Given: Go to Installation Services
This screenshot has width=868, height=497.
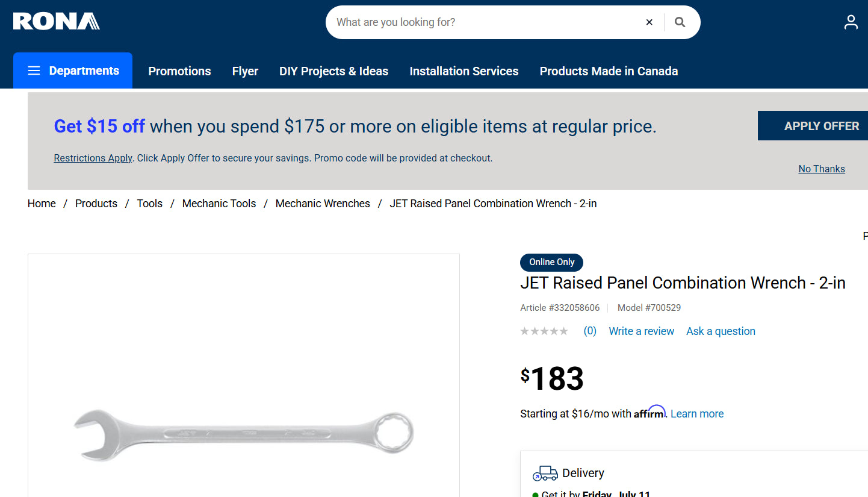Looking at the screenshot, I should tap(463, 71).
